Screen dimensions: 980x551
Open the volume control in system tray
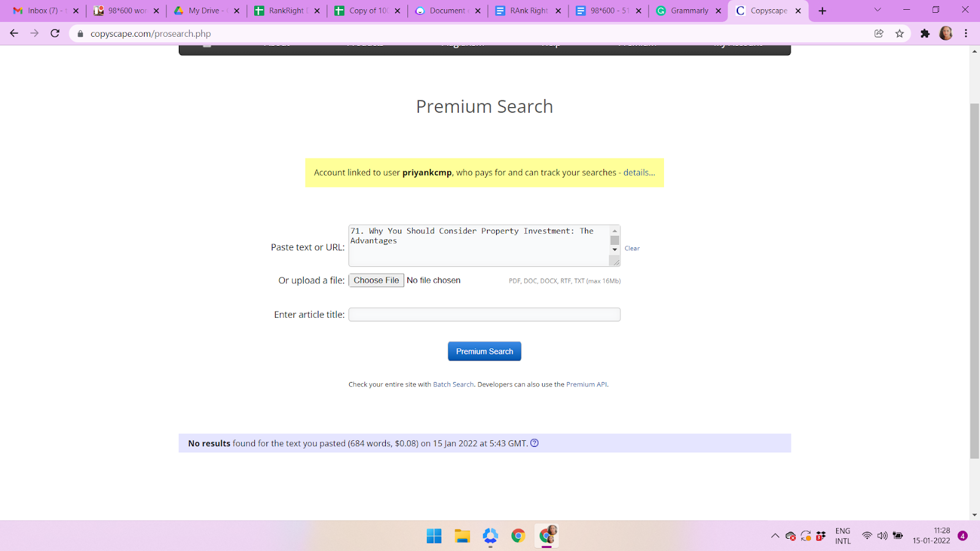[x=882, y=536]
